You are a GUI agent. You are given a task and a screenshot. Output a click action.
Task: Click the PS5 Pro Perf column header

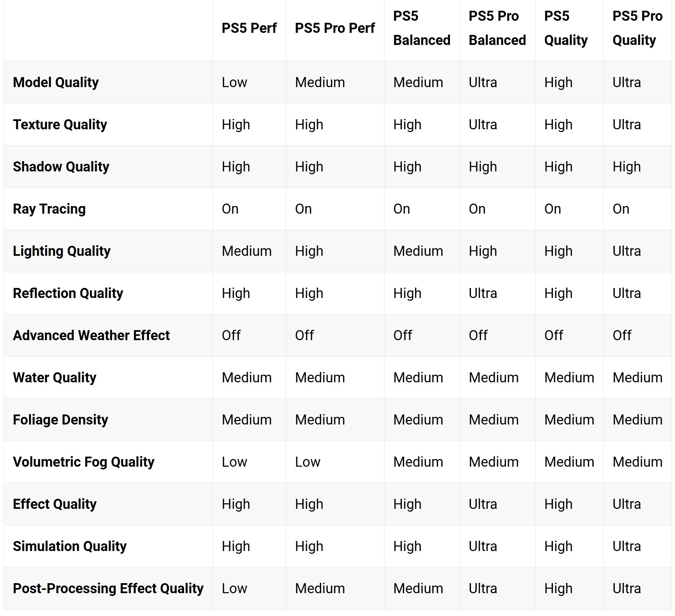(x=334, y=28)
